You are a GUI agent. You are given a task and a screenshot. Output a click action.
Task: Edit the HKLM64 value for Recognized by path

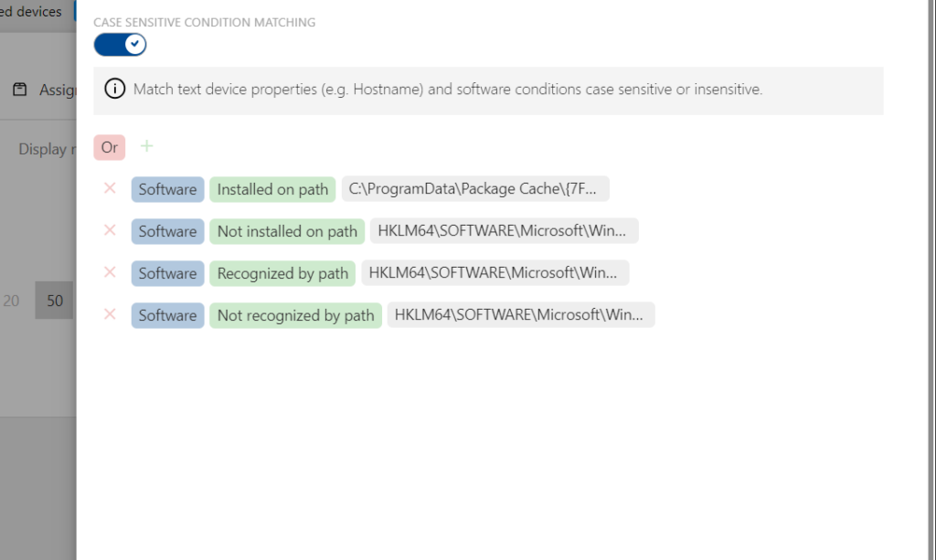coord(495,272)
